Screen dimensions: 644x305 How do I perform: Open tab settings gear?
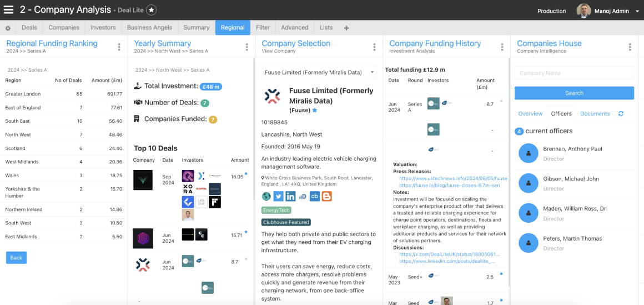[8, 28]
